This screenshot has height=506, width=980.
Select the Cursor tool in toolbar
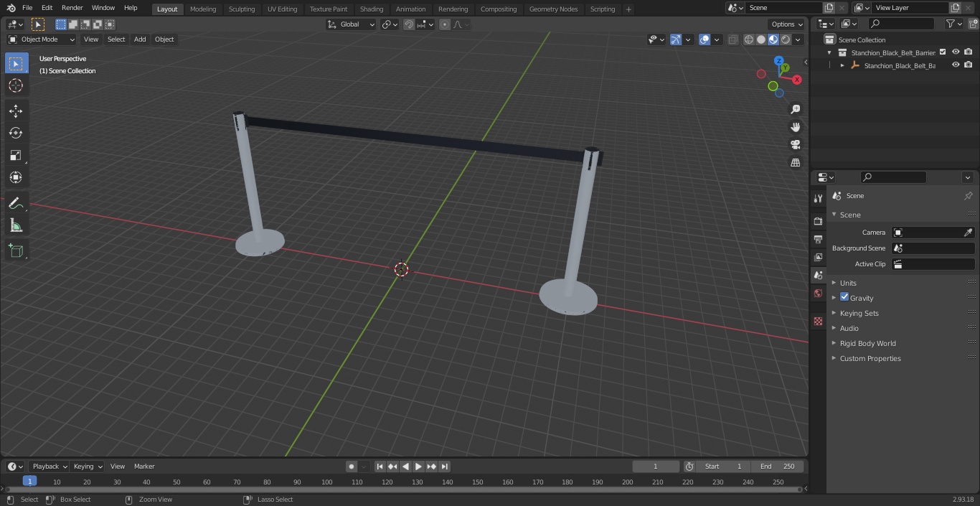point(16,85)
